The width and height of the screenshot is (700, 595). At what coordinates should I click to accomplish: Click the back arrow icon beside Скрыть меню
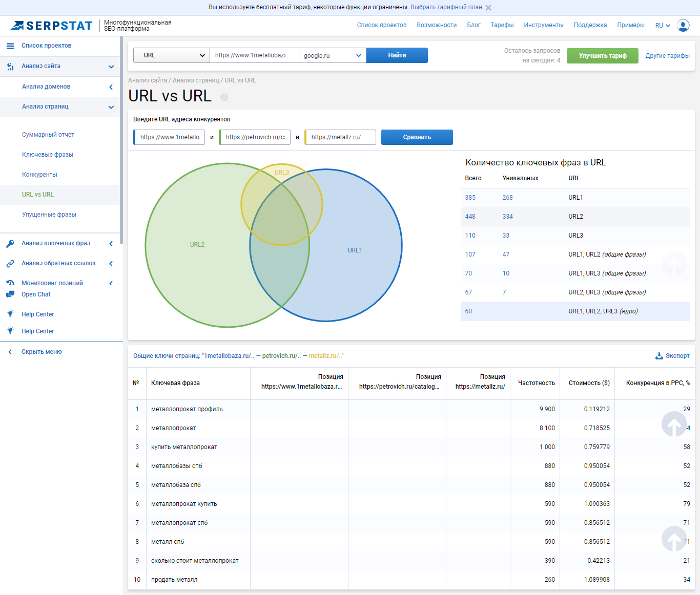tap(10, 352)
